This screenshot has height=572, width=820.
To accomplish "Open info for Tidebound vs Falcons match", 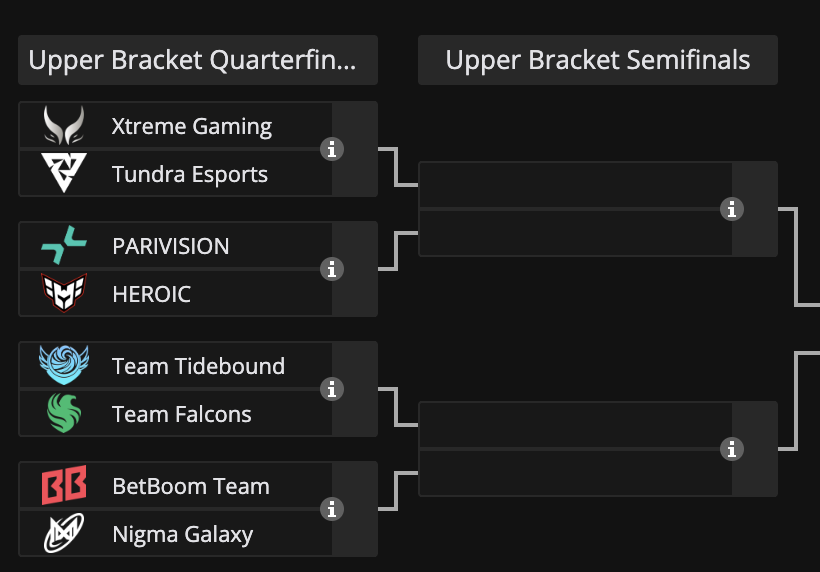I will 332,389.
